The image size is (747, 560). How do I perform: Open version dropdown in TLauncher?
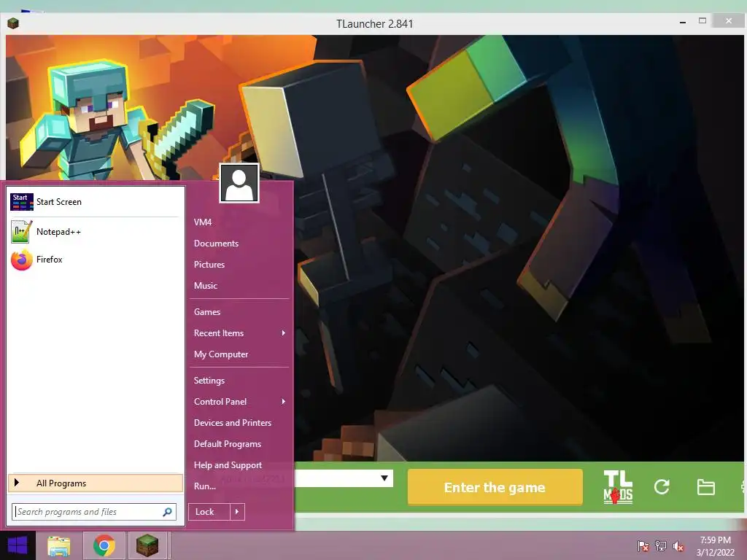(384, 478)
